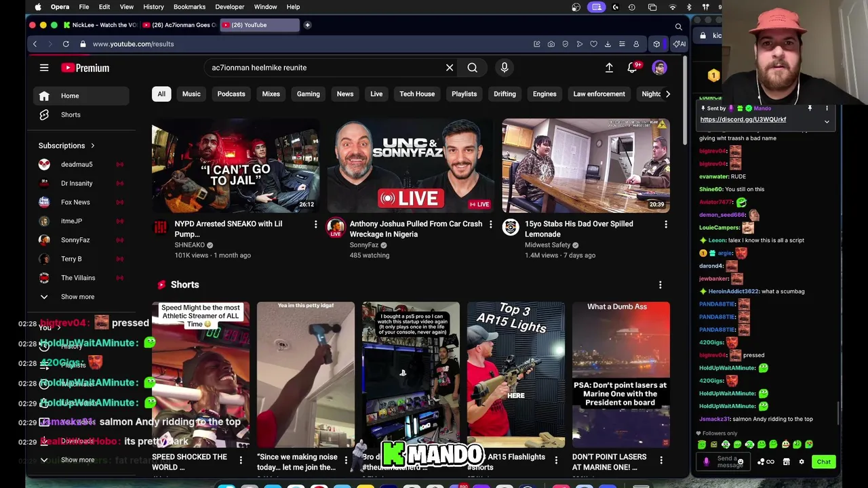The image size is (868, 488).
Task: Open Terry B subscription channel
Action: coord(81,259)
